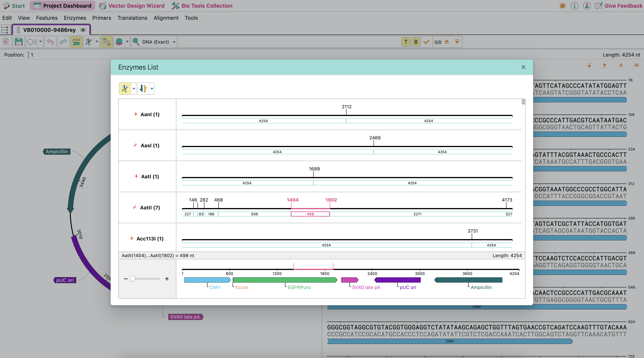The height and width of the screenshot is (358, 644).
Task: Toggle the B strand button
Action: pyautogui.click(x=416, y=42)
